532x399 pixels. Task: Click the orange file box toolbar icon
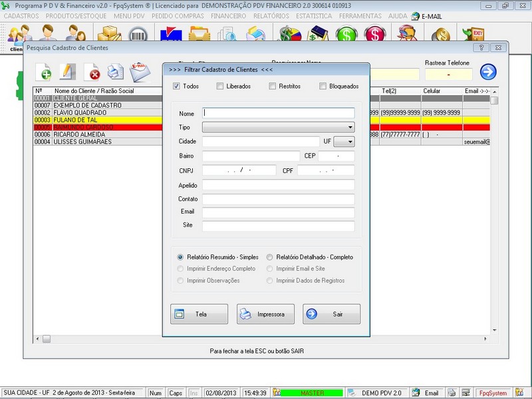click(x=199, y=34)
